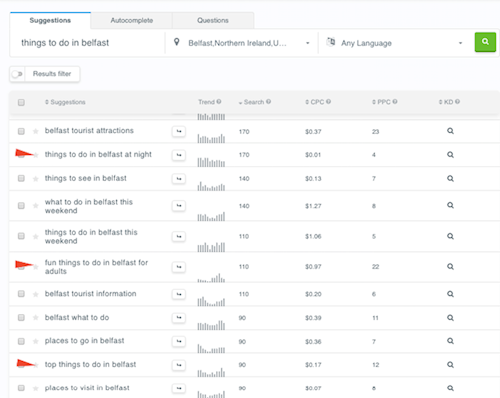Click KD magnifier for things to do in belfast this weekend

point(450,236)
